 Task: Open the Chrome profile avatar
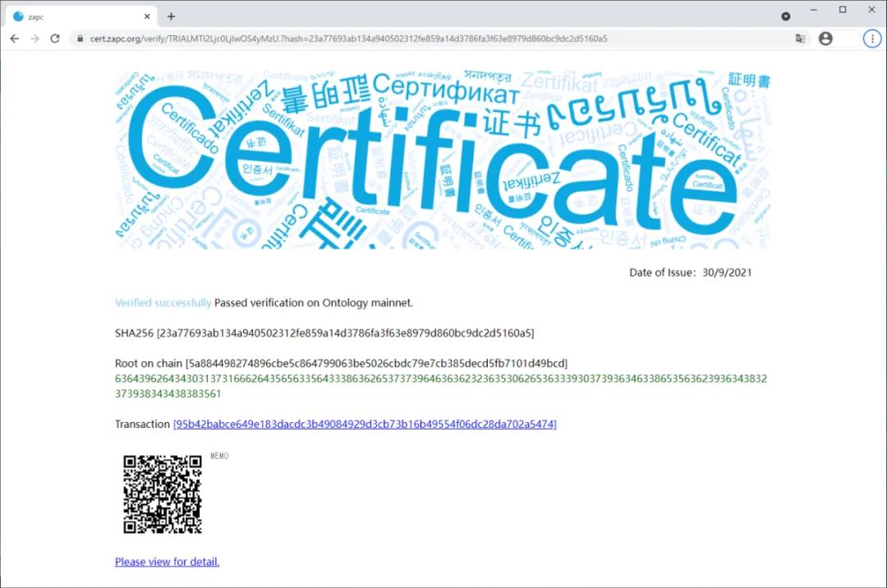pos(825,39)
